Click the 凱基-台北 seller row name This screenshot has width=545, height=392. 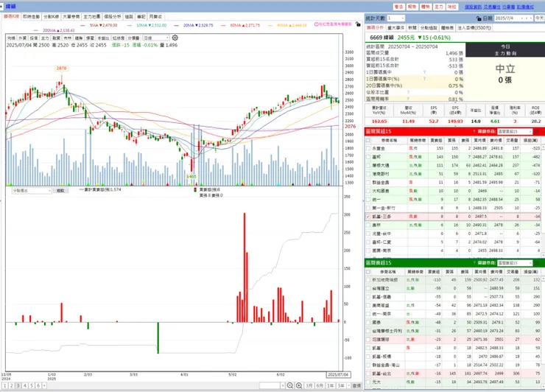pos(381,374)
